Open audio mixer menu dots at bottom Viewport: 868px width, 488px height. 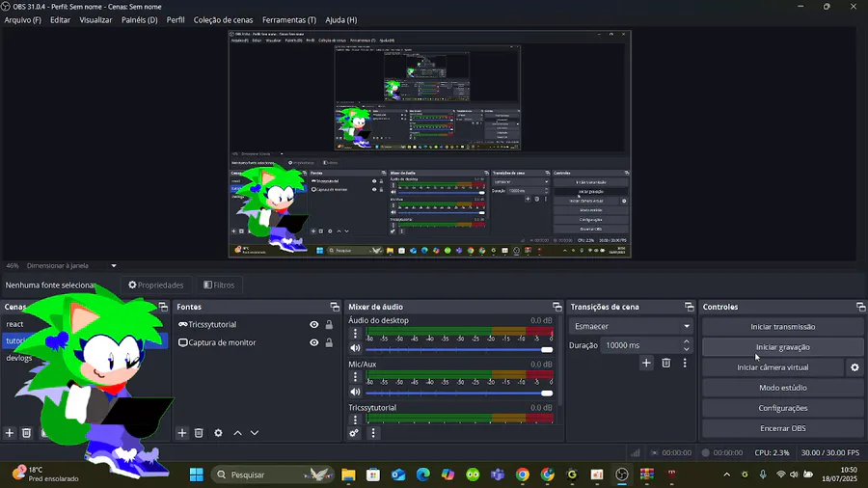(x=373, y=433)
